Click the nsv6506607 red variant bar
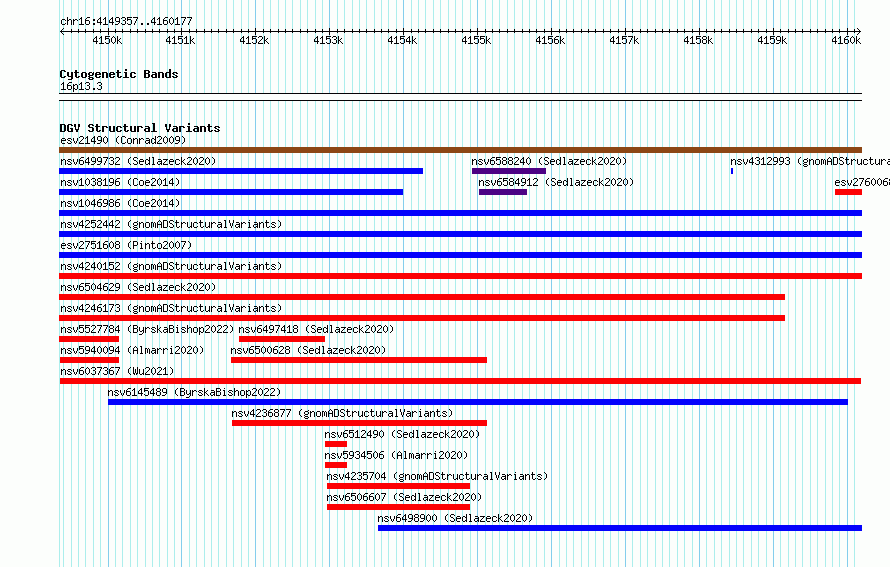The image size is (890, 567). pos(398,507)
